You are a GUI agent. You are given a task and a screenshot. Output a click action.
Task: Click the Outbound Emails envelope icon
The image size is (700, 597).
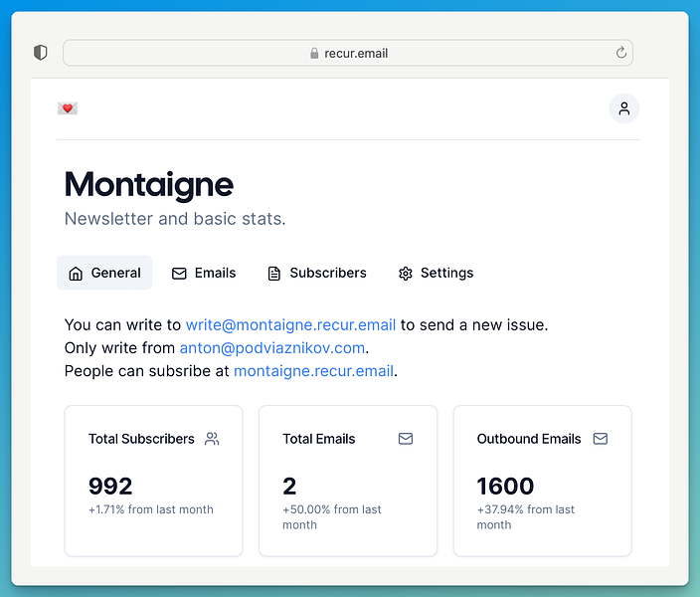[600, 439]
